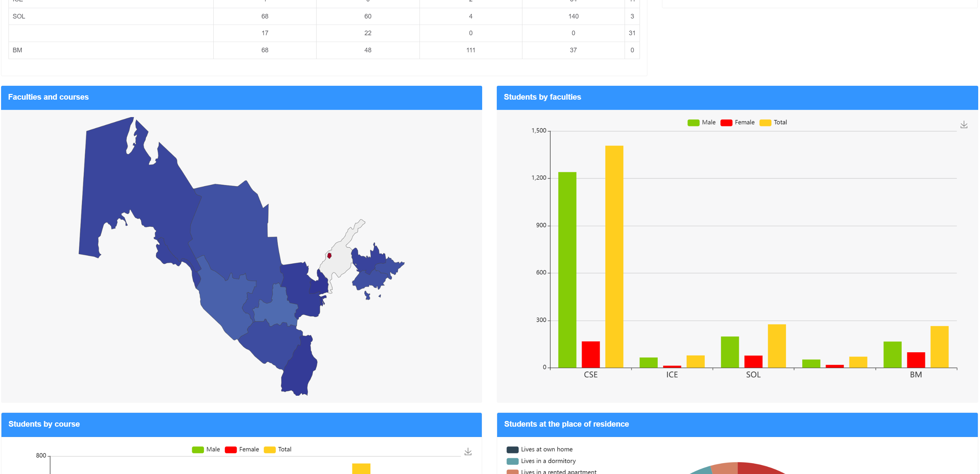Click the small red city region on map
Screen dimensions: 980x474
[x=329, y=256]
